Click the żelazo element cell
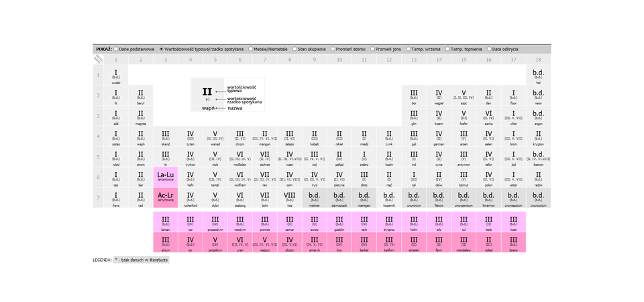644x302 pixels. click(290, 136)
